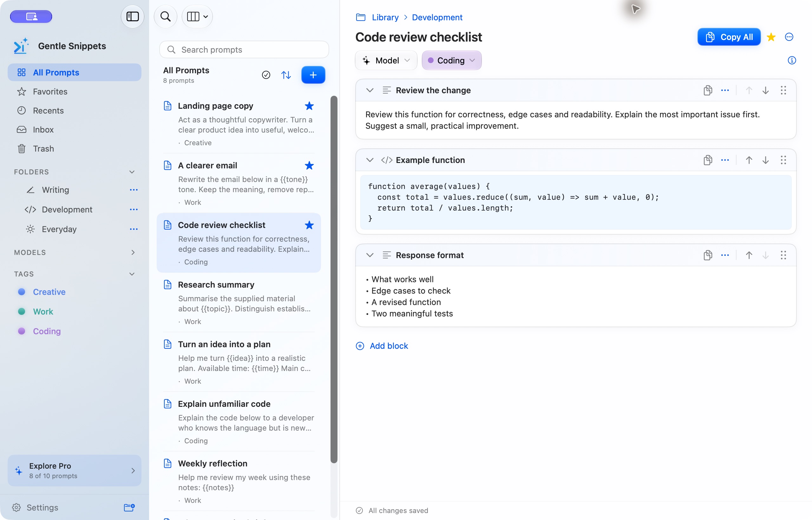Open the Inbox in the sidebar
This screenshot has width=812, height=520.
coord(74,130)
